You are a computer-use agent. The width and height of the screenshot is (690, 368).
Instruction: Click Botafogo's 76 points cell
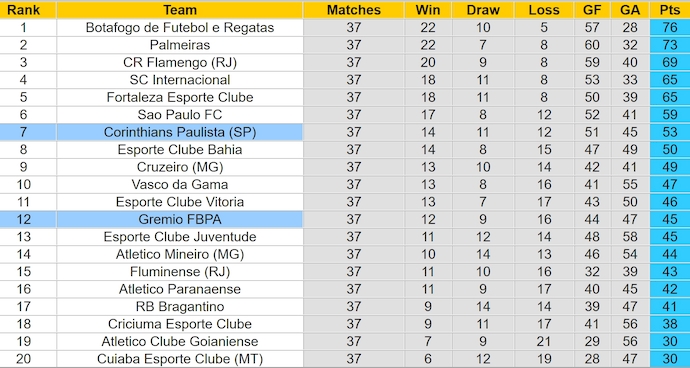670,27
